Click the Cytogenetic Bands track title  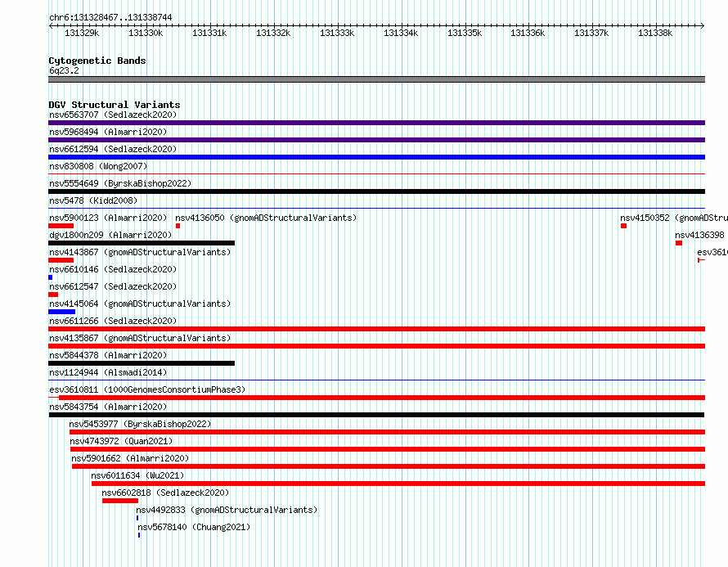pos(97,61)
